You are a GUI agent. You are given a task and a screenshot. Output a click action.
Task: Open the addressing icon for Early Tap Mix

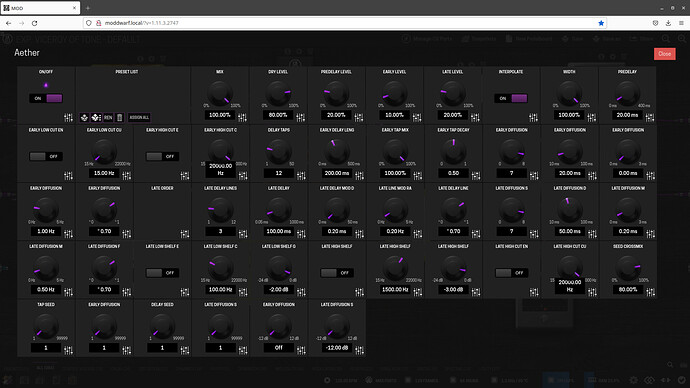417,176
